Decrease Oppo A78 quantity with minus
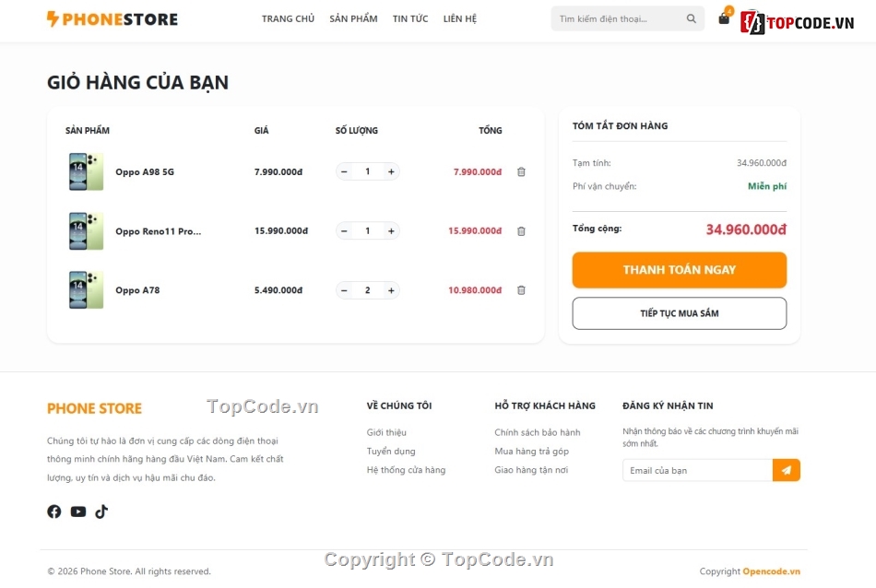Screen dimensions: 876x588 tap(343, 289)
